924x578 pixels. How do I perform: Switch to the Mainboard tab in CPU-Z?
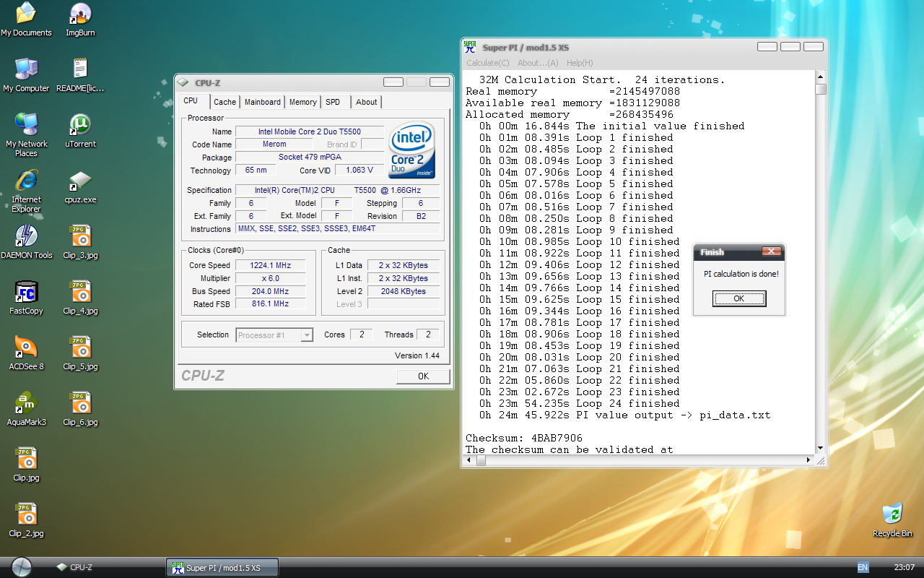tap(263, 102)
